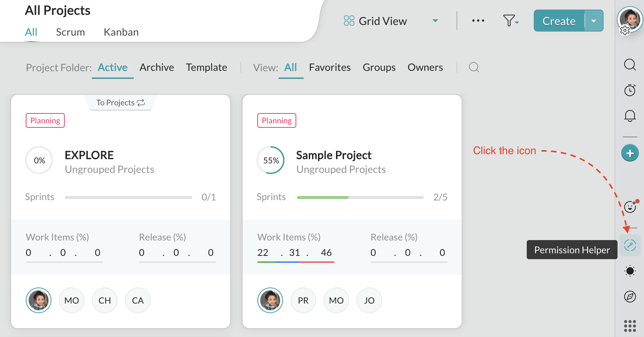Image resolution: width=644 pixels, height=337 pixels.
Task: Click the Create button
Action: pyautogui.click(x=559, y=21)
